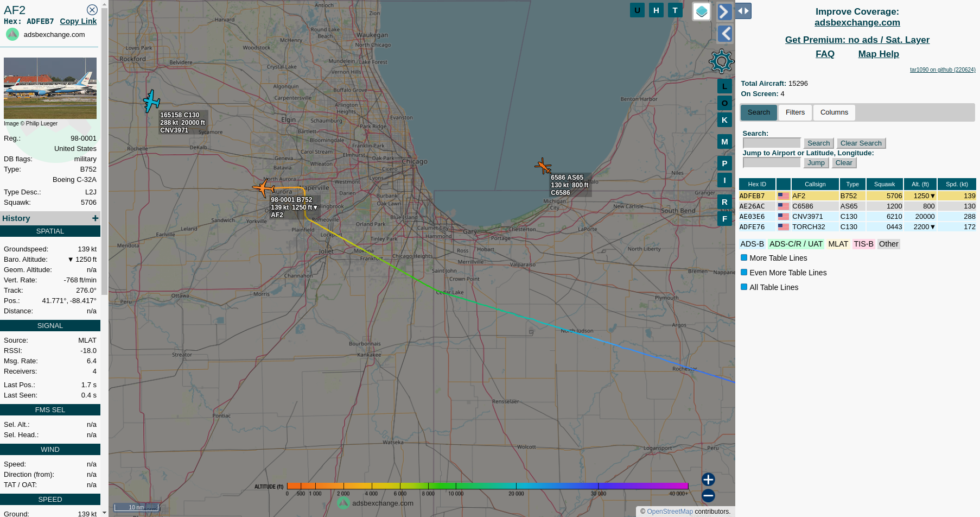Screen dimensions: 980x517
Task: Enable Even More Table Lines checkbox
Action: (744, 272)
